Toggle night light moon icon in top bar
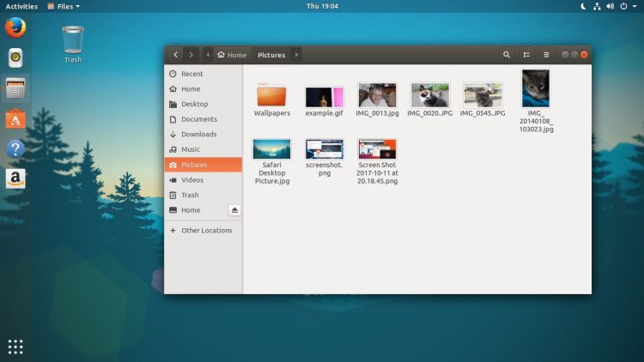This screenshot has height=362, width=644. (582, 6)
